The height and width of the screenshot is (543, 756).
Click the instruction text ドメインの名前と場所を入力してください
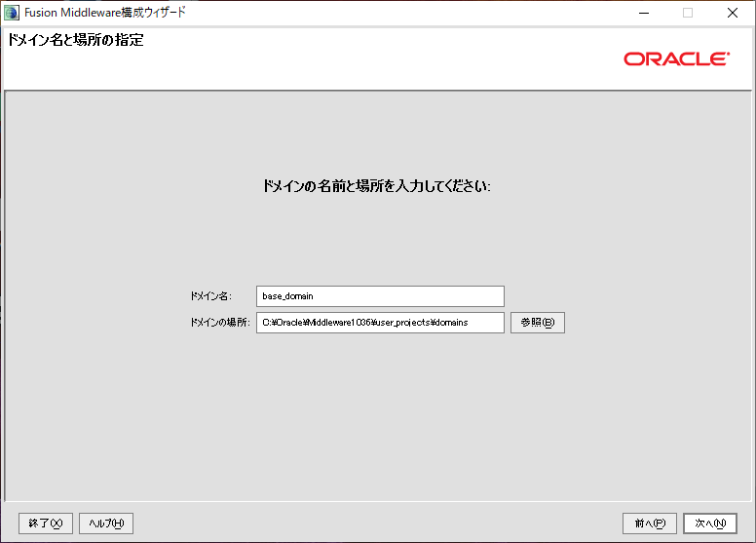pyautogui.click(x=376, y=186)
